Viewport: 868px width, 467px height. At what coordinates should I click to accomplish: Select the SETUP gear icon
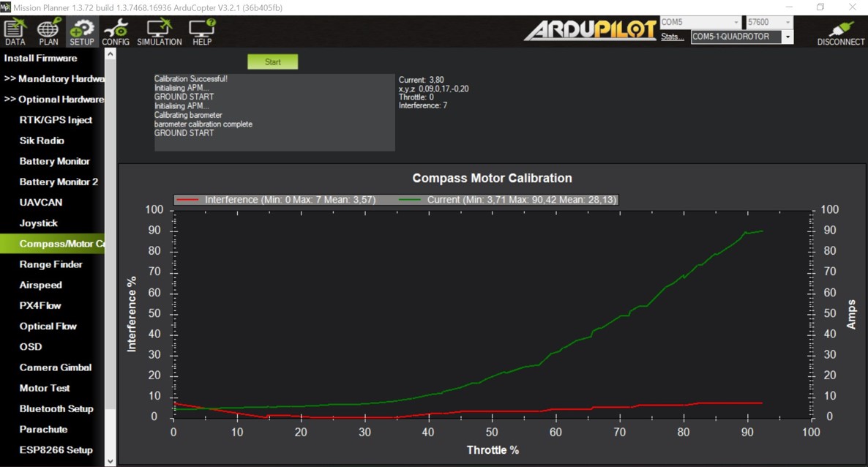[x=82, y=33]
